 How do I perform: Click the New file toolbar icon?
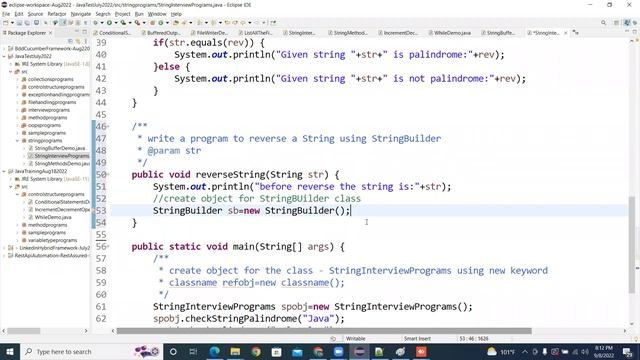(6, 23)
